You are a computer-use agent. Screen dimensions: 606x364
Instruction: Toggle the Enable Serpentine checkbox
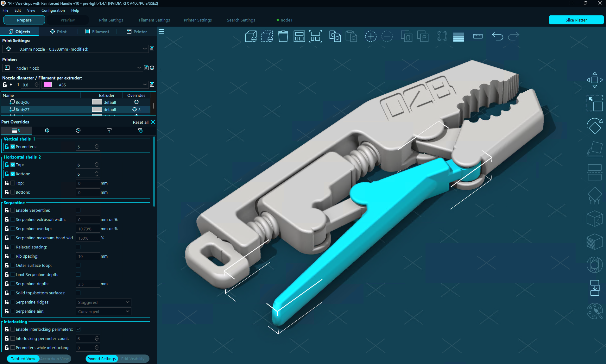[x=78, y=210]
